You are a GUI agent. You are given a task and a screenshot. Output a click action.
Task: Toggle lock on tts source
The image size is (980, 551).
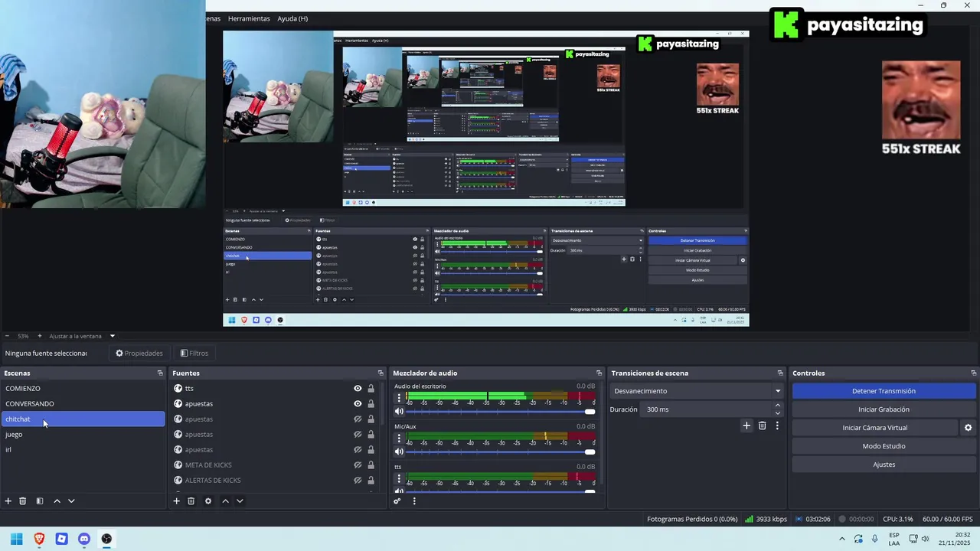371,388
